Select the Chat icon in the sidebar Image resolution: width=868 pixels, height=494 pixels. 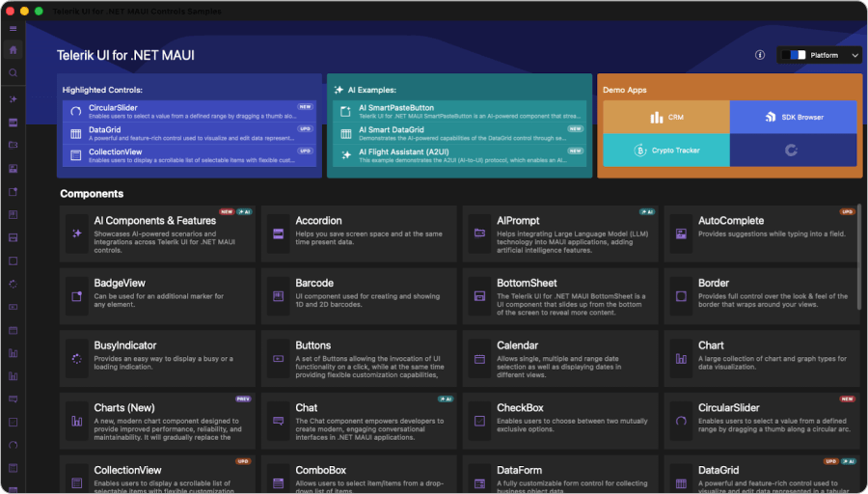(14, 399)
